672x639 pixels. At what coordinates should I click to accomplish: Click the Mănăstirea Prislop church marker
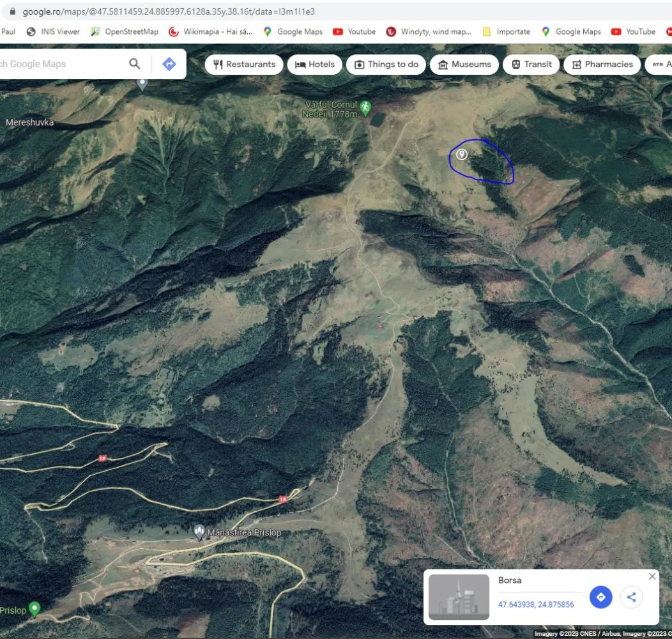coord(199,532)
